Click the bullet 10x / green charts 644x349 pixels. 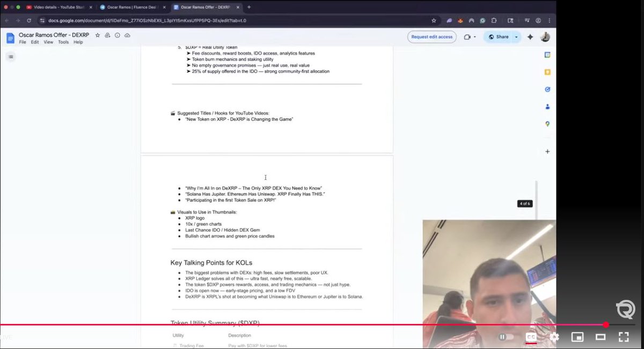click(203, 224)
